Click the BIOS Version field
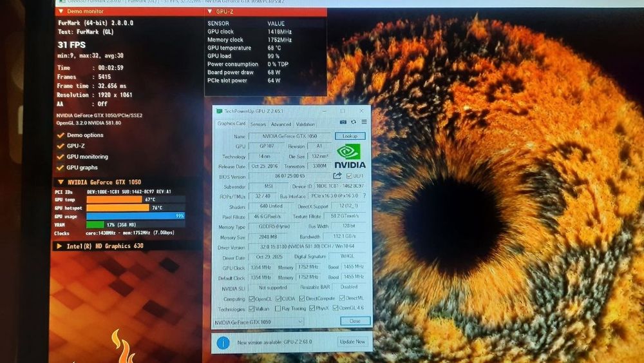 (x=290, y=176)
